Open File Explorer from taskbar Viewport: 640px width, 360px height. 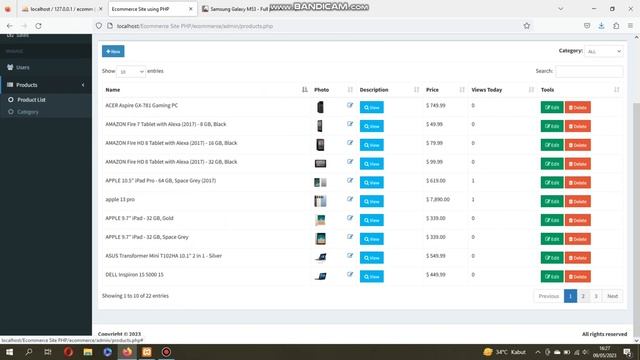[88, 352]
